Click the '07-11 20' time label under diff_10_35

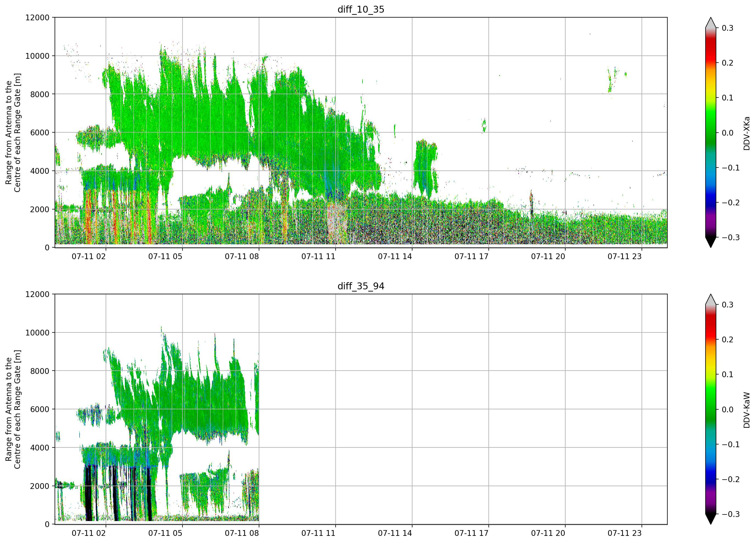(x=548, y=256)
